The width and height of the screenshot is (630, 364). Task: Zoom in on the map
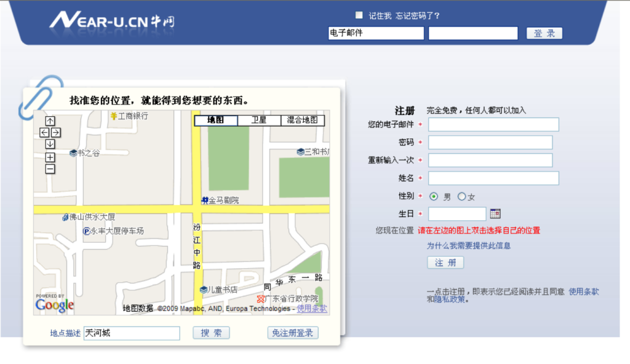pos(50,157)
